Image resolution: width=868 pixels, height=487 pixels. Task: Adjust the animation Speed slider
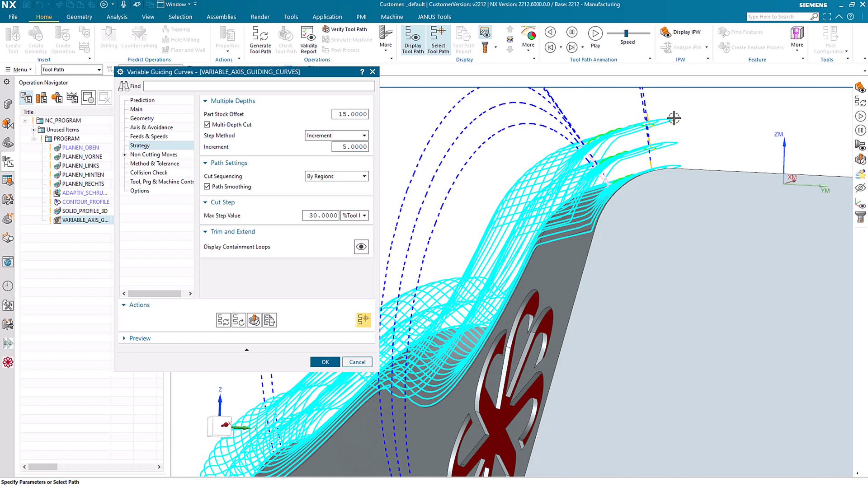coord(626,33)
